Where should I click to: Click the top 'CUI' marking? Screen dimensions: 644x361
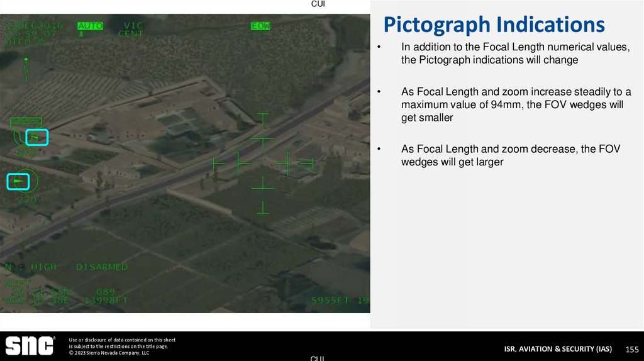tap(318, 4)
